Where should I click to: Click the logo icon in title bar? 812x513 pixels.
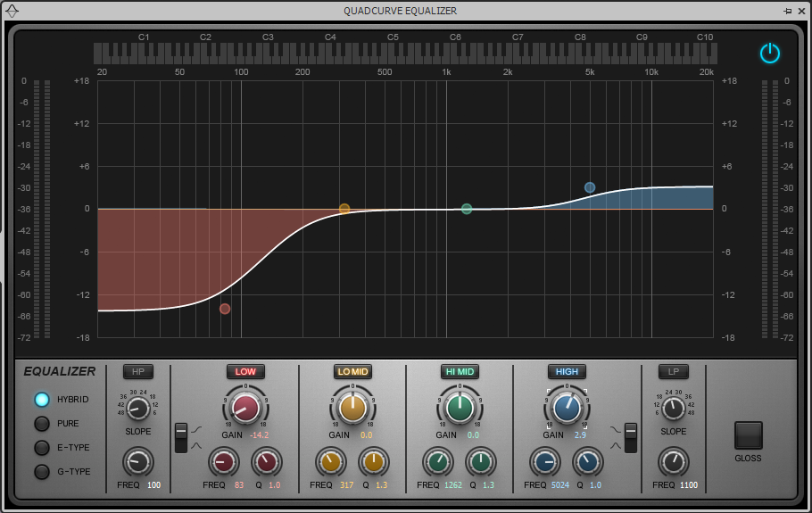pos(12,11)
